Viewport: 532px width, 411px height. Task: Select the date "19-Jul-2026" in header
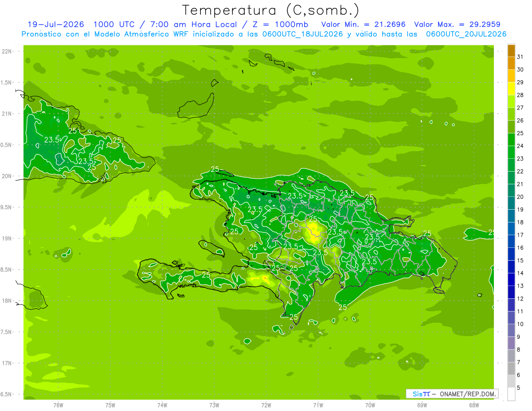click(x=56, y=24)
